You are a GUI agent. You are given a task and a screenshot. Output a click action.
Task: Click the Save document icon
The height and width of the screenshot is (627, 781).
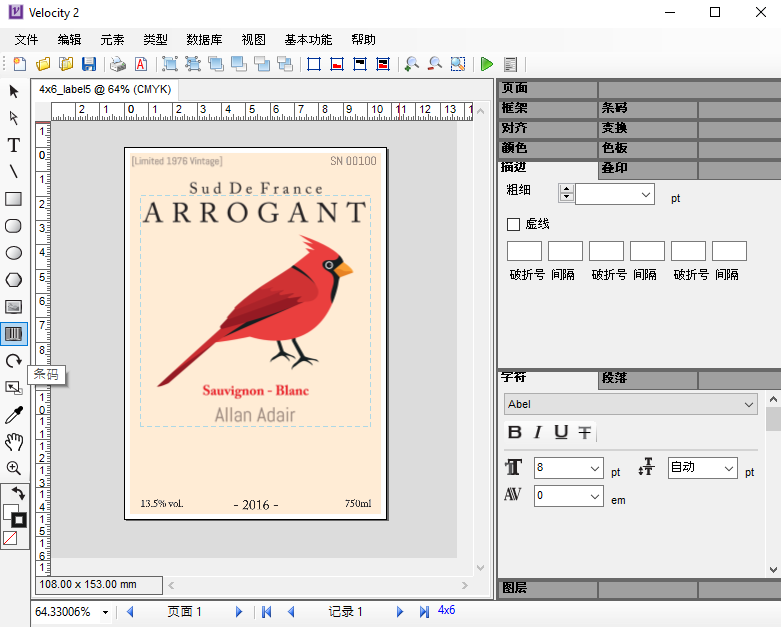pyautogui.click(x=89, y=64)
